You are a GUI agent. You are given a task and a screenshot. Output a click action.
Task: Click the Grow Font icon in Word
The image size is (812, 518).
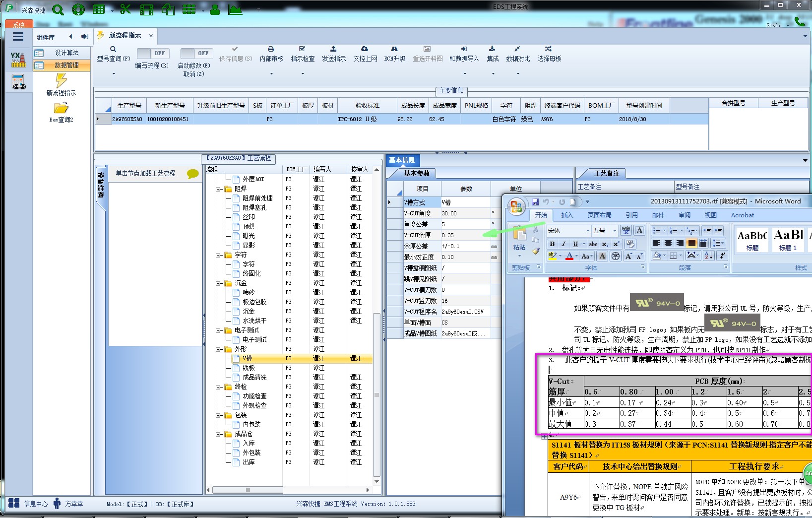628,256
